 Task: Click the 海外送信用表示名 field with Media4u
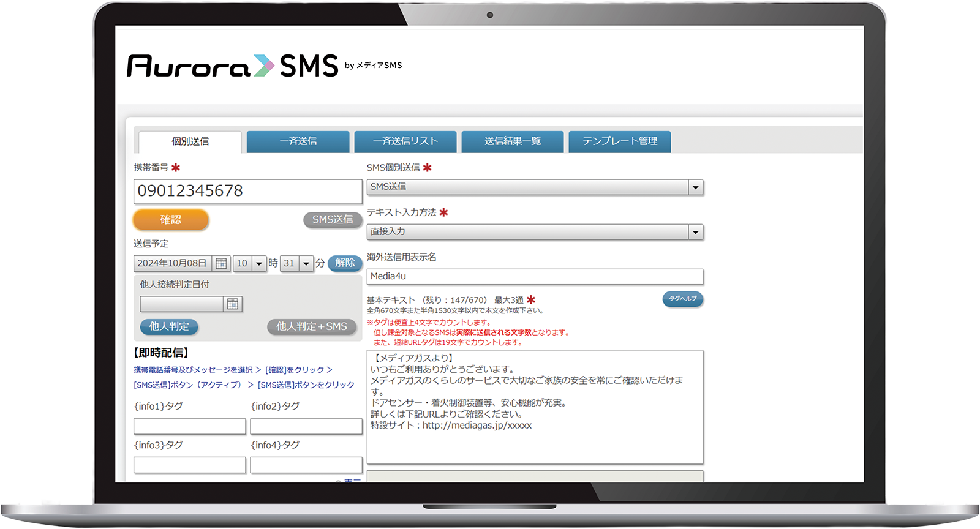point(535,277)
